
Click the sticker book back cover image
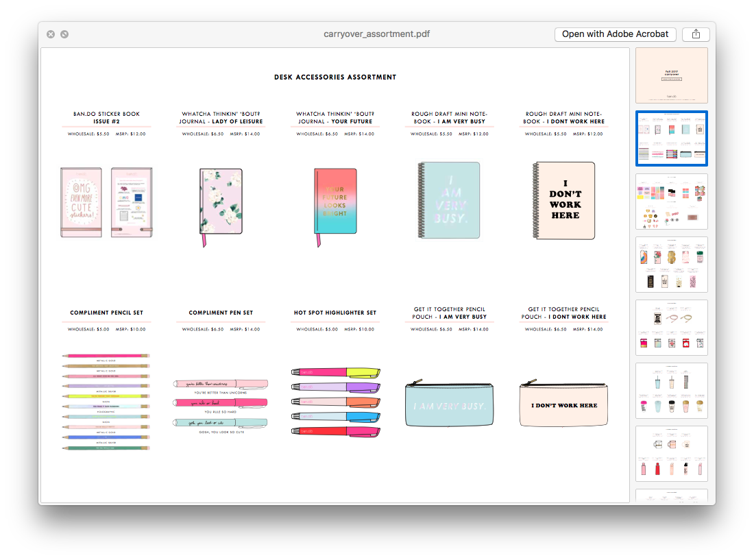point(132,202)
